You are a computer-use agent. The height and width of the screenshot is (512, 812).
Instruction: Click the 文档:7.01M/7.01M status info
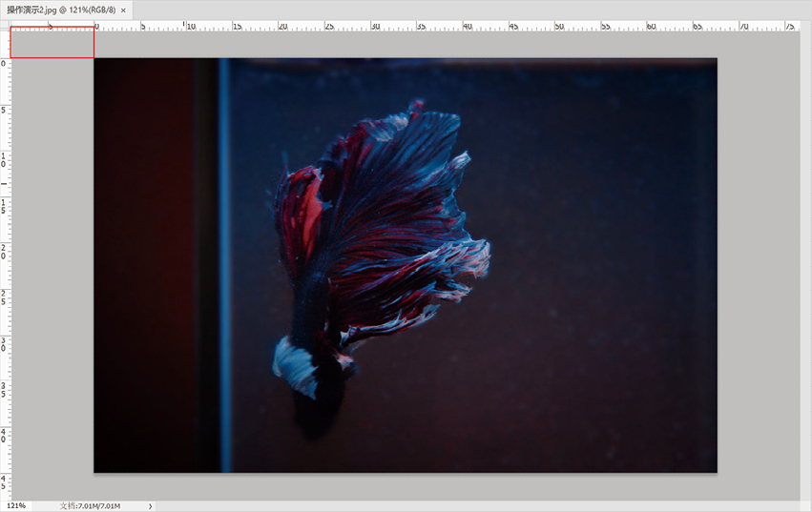click(x=90, y=506)
